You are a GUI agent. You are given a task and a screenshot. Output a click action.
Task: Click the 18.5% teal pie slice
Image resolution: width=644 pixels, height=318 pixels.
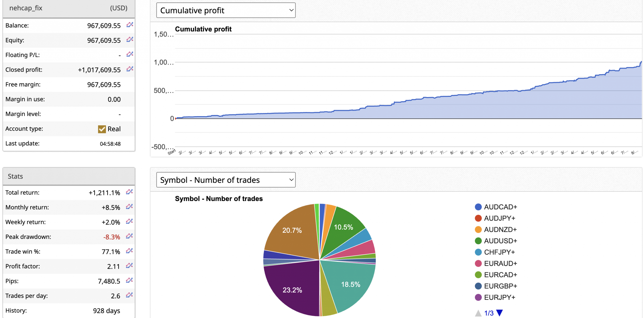(x=350, y=284)
